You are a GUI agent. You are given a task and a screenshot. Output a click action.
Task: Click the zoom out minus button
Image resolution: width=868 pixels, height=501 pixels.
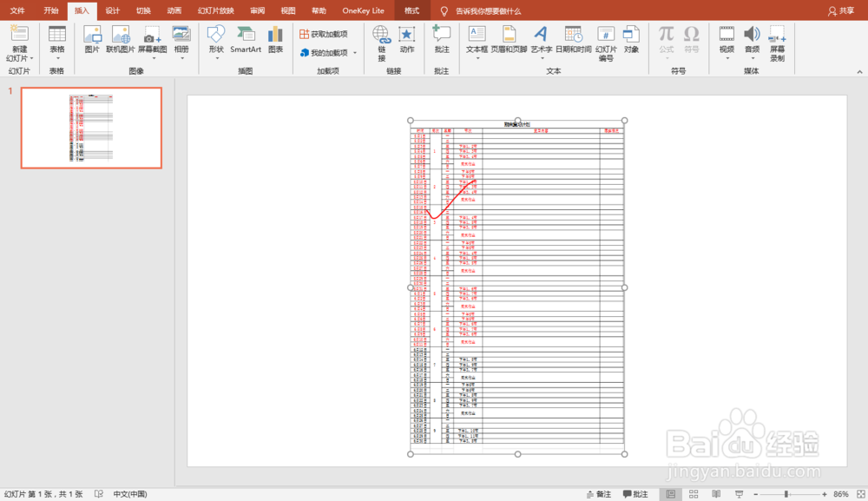point(756,494)
